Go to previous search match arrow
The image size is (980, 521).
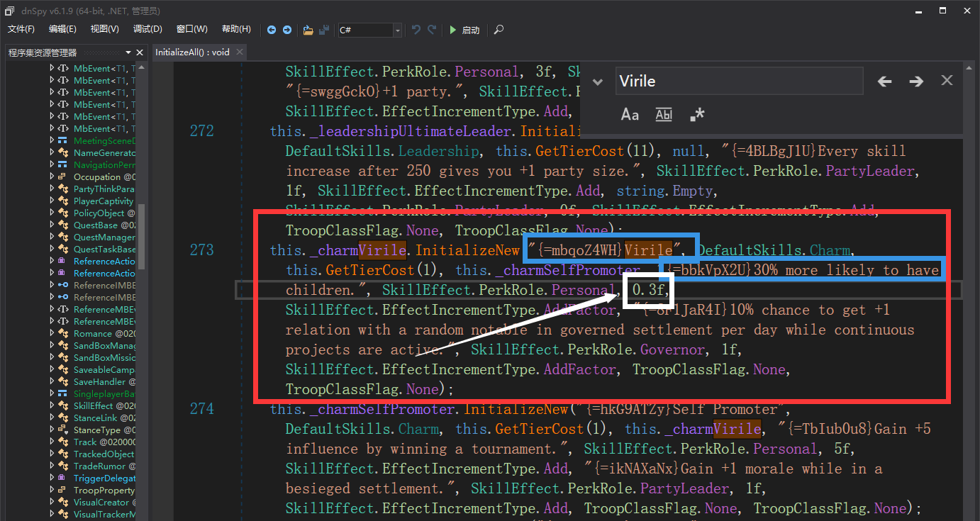pyautogui.click(x=884, y=82)
